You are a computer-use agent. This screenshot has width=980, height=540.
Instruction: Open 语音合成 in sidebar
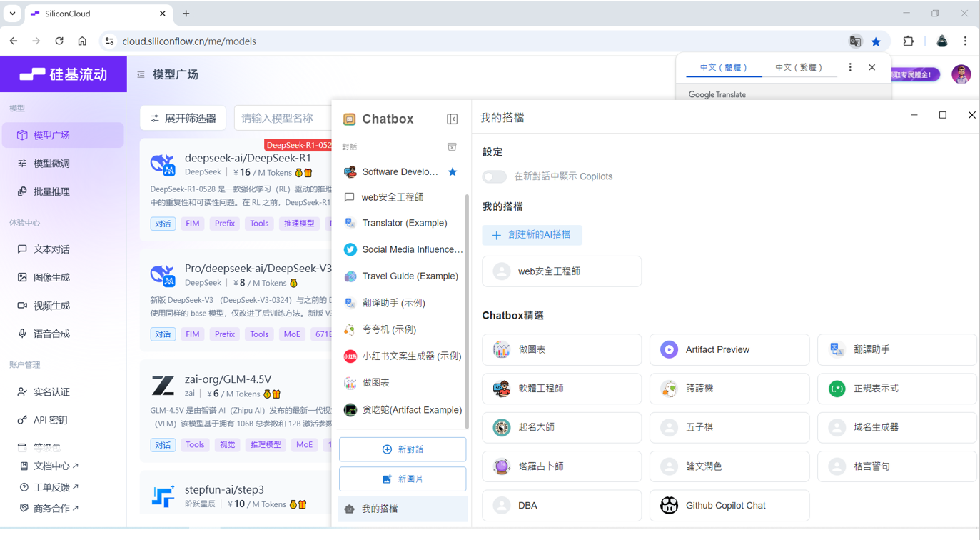click(x=63, y=334)
